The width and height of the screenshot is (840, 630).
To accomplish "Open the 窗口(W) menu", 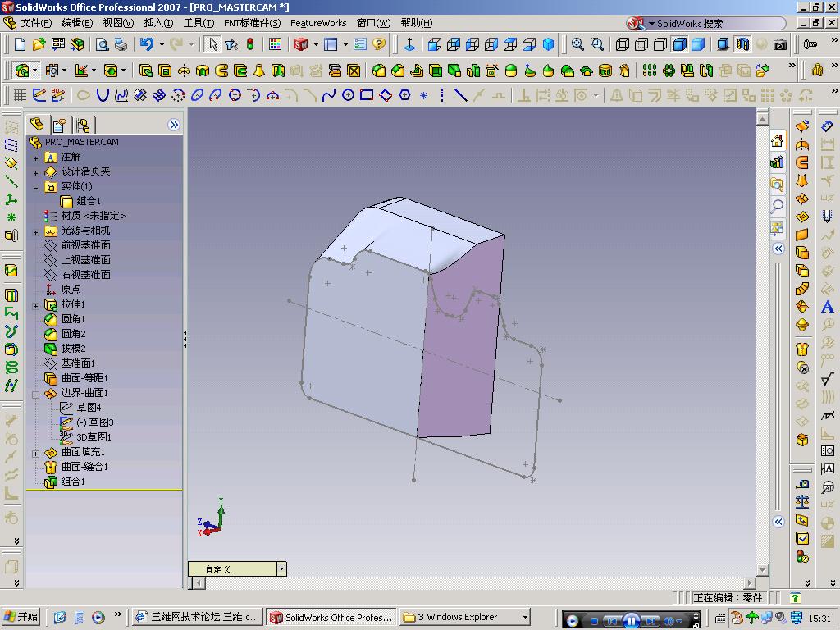I will tap(373, 23).
